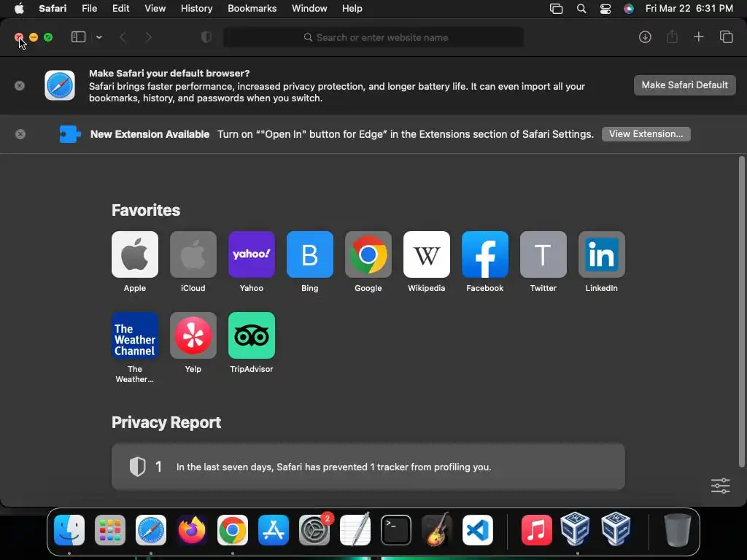Show the Downloads icon in toolbar

click(645, 37)
